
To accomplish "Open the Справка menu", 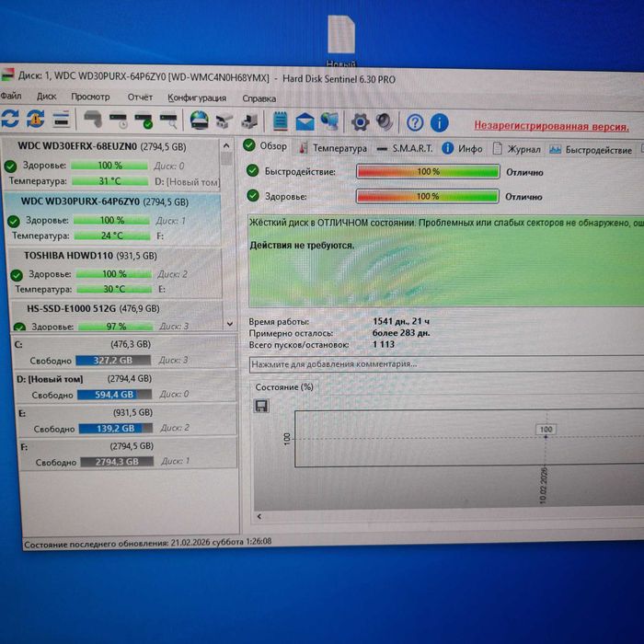I will 259,98.
